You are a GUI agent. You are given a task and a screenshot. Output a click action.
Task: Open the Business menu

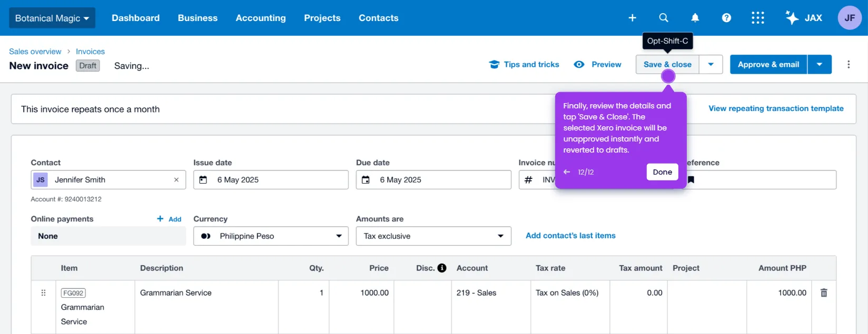[198, 18]
